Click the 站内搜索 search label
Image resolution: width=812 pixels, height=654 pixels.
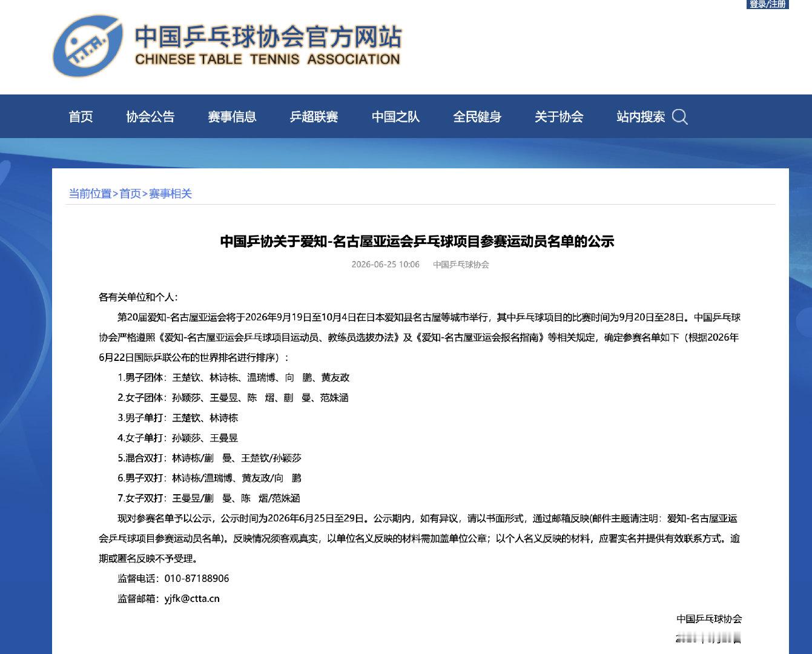pyautogui.click(x=641, y=116)
